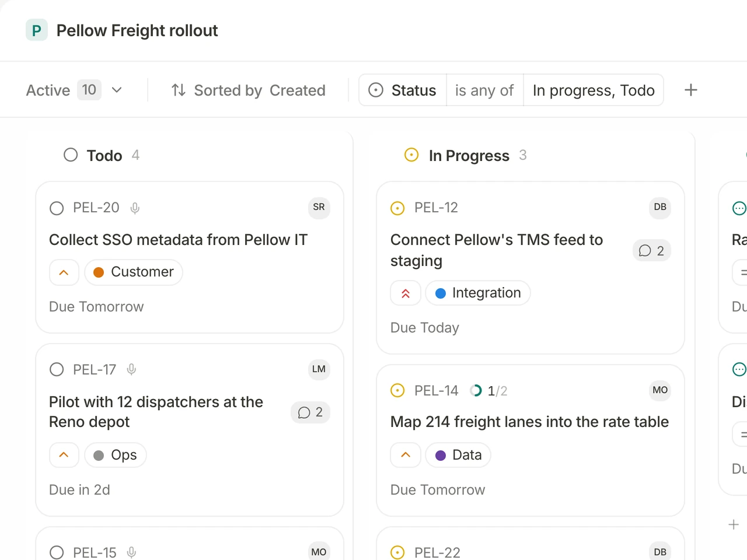
Task: Click the sub-issue progress indicator on PEL-14
Action: (489, 391)
